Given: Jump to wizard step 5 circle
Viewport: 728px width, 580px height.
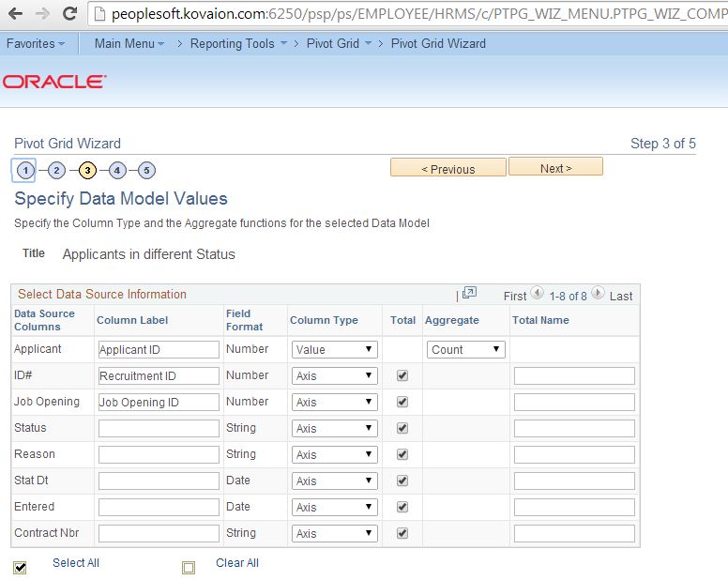Looking at the screenshot, I should 146,171.
